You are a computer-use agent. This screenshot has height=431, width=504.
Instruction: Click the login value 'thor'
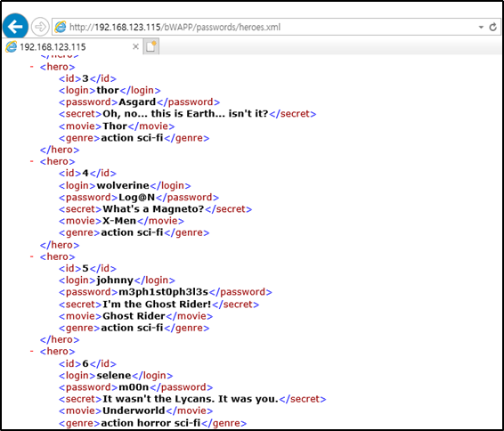[108, 90]
